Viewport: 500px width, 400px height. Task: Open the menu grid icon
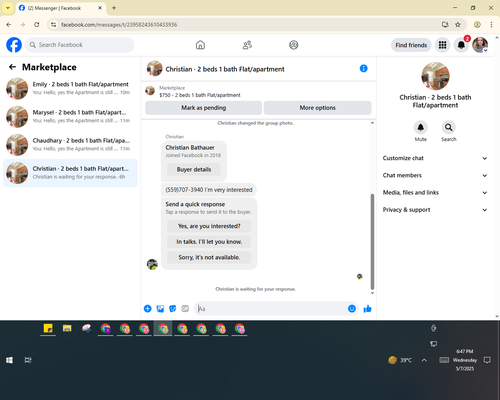point(442,45)
